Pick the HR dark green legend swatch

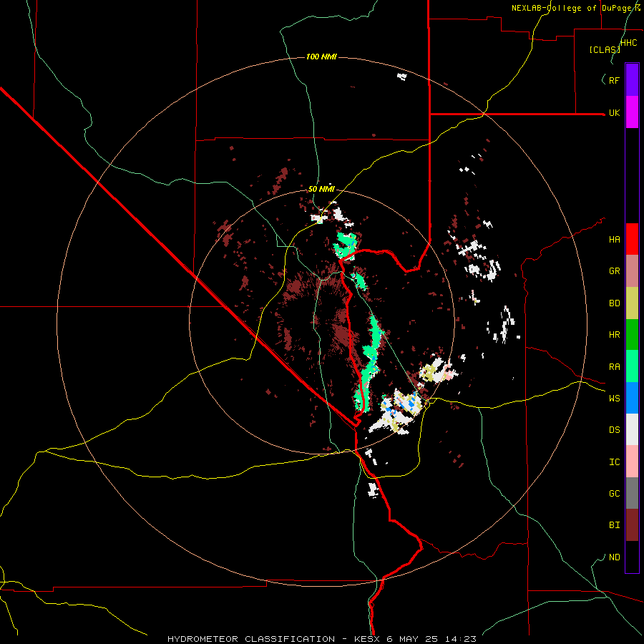coord(632,335)
